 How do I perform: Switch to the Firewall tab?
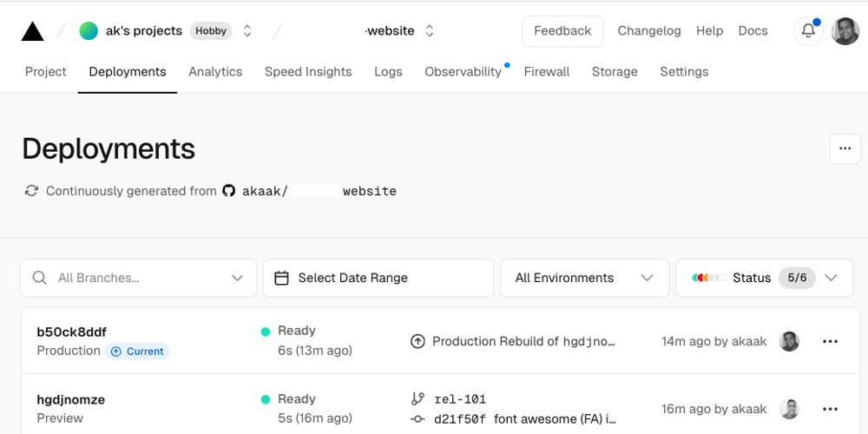(547, 72)
